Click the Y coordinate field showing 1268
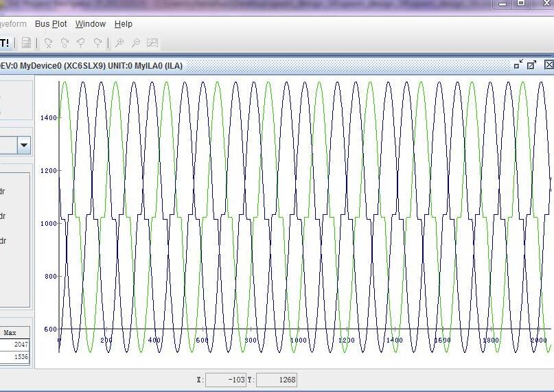 tap(277, 380)
